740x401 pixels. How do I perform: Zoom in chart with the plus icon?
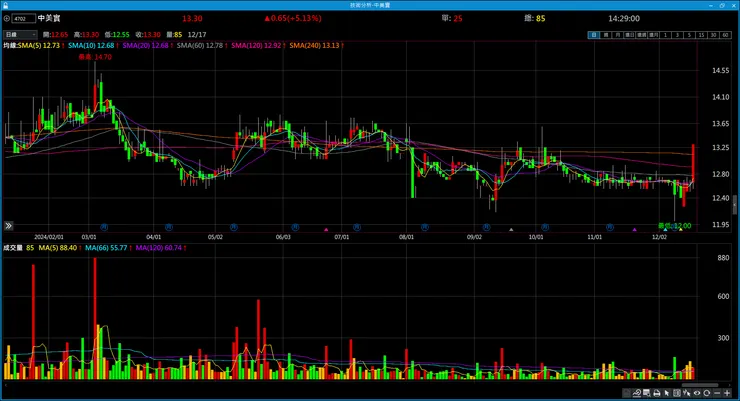pos(727,393)
